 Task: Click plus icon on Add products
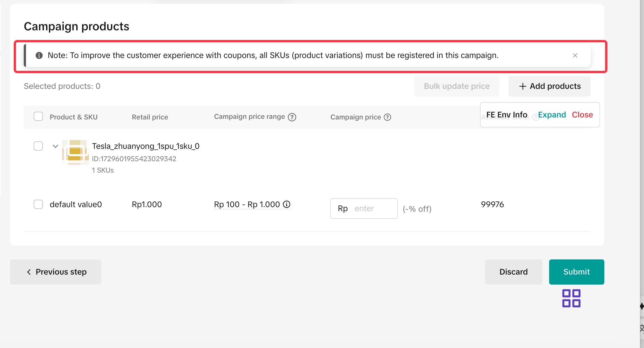(523, 86)
